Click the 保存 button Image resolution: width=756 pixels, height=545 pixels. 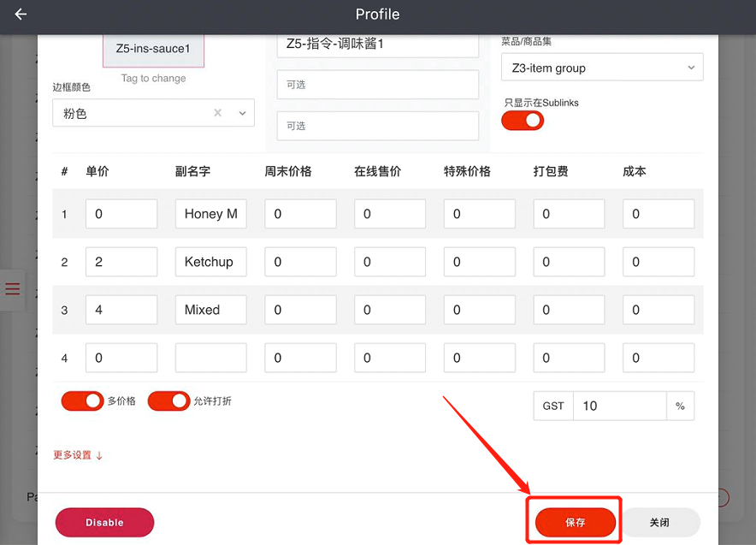(x=576, y=523)
